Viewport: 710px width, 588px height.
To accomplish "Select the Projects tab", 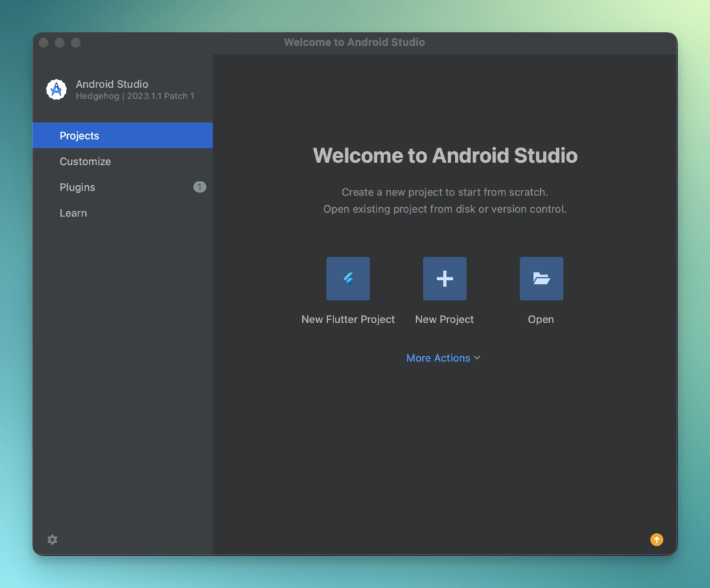I will (x=123, y=135).
